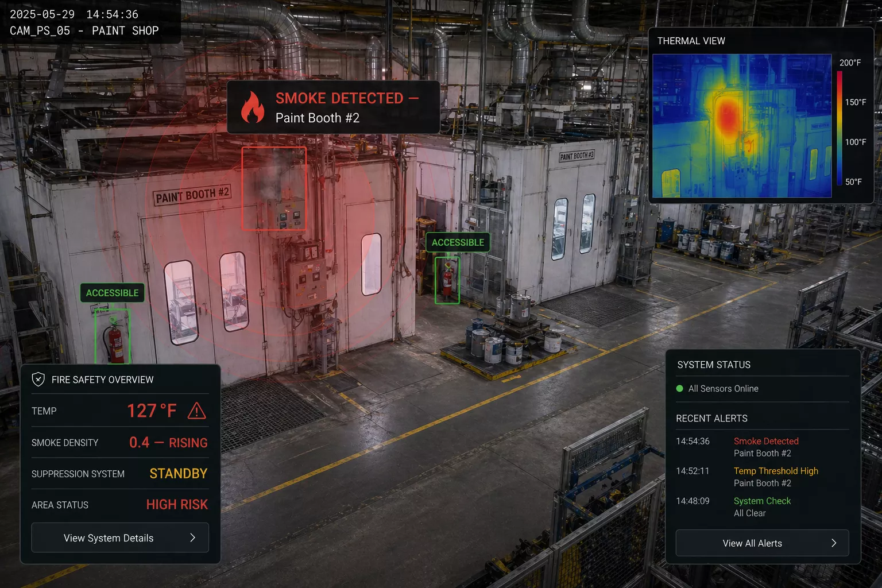
Task: Expand the View System Details chevron arrow
Action: [x=193, y=537]
